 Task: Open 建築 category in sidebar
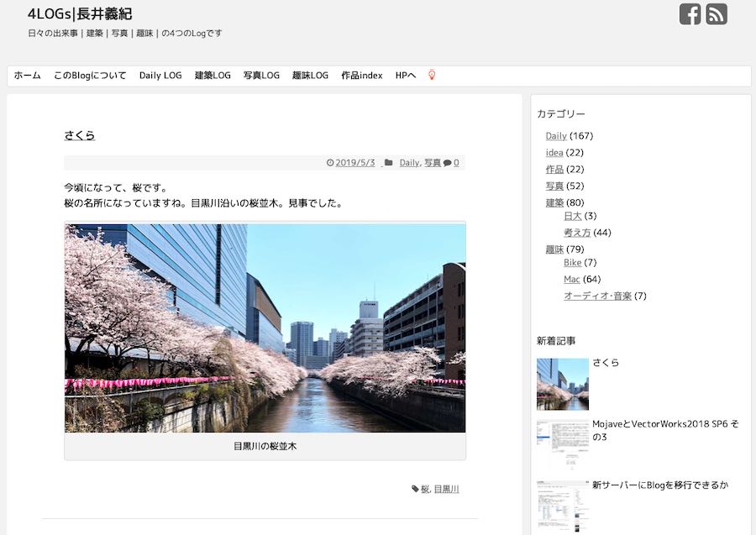coord(554,203)
